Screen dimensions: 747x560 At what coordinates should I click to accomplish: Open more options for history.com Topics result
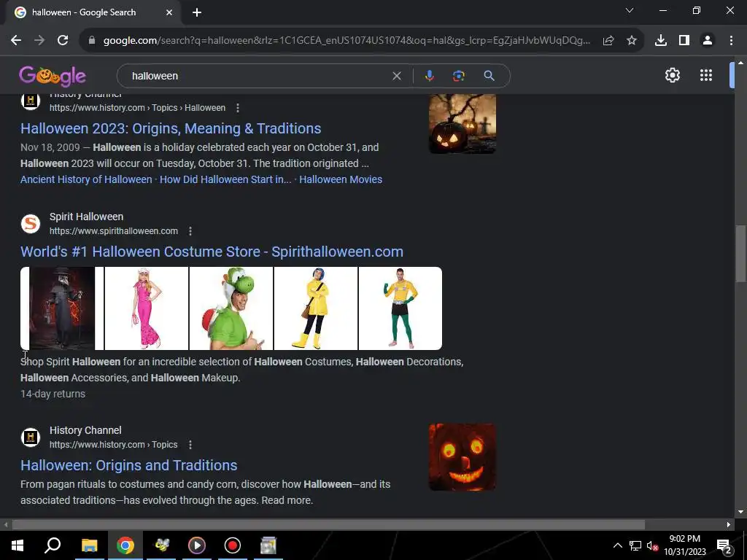coord(190,445)
